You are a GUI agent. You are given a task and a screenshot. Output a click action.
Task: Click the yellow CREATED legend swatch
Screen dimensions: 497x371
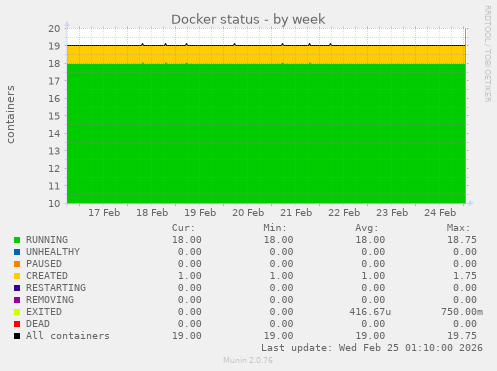click(x=17, y=276)
